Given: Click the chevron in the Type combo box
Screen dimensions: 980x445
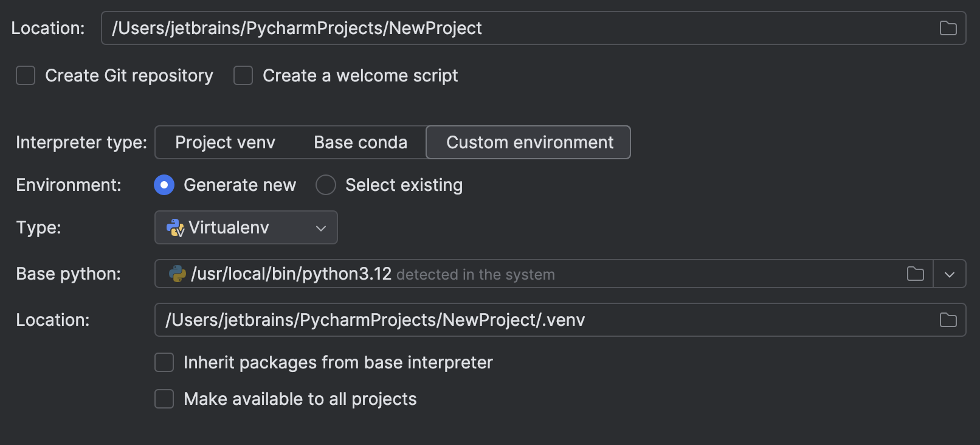Looking at the screenshot, I should click(x=321, y=228).
